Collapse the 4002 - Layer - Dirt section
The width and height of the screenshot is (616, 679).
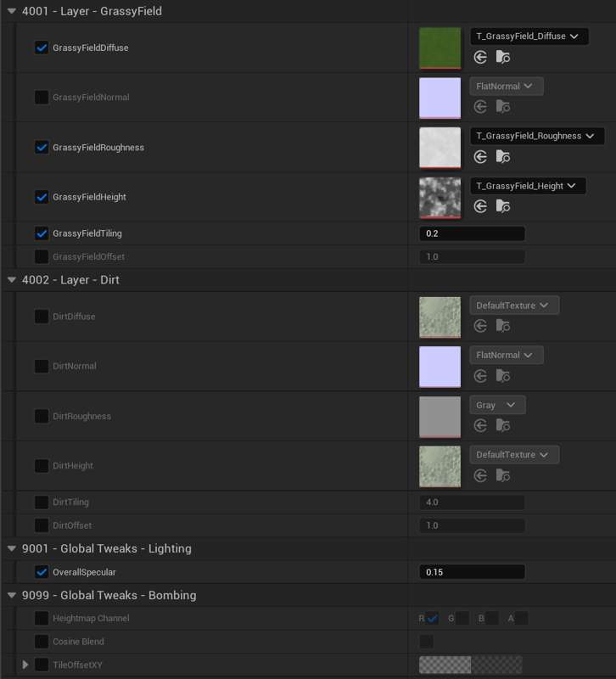(12, 280)
